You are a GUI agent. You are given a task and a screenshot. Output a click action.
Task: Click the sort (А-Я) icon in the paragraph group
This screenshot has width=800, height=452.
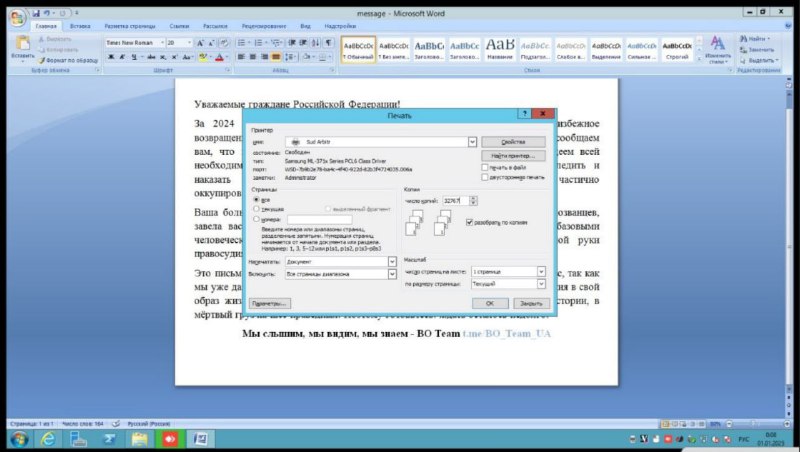[x=316, y=43]
